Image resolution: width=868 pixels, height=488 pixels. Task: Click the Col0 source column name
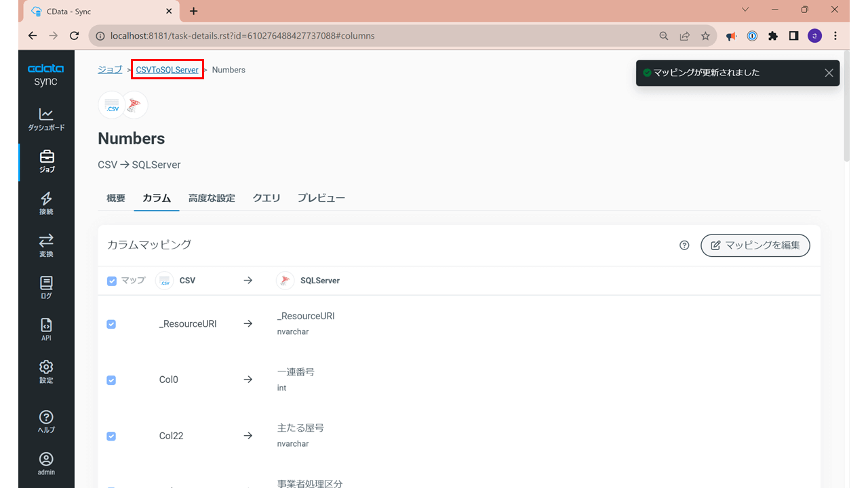click(x=169, y=380)
